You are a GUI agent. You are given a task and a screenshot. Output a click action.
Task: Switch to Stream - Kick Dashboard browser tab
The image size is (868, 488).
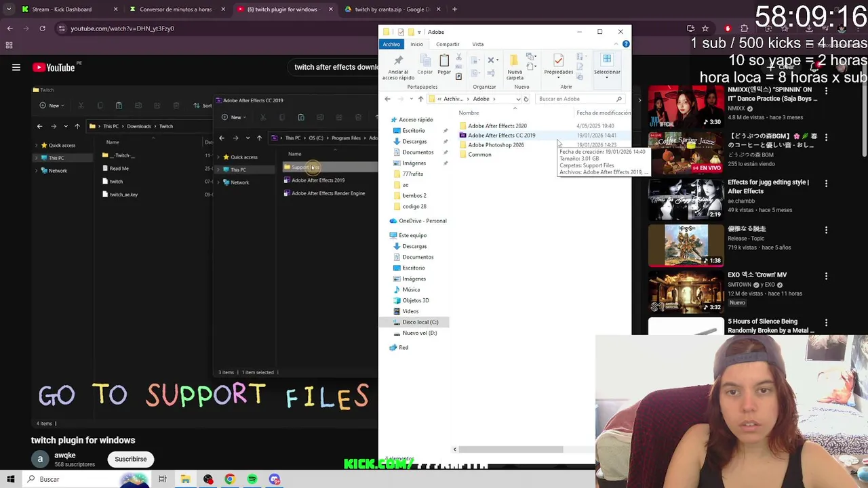tap(70, 9)
